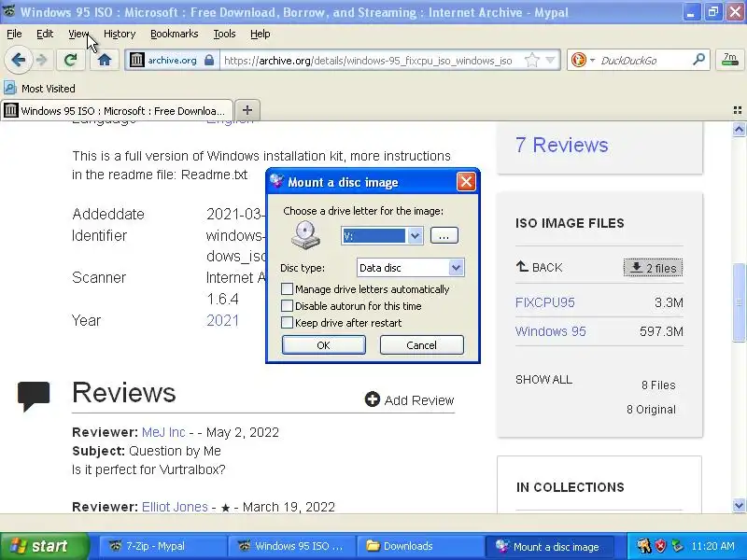
Task: Open the URL bar history dropdown arrow
Action: click(550, 60)
